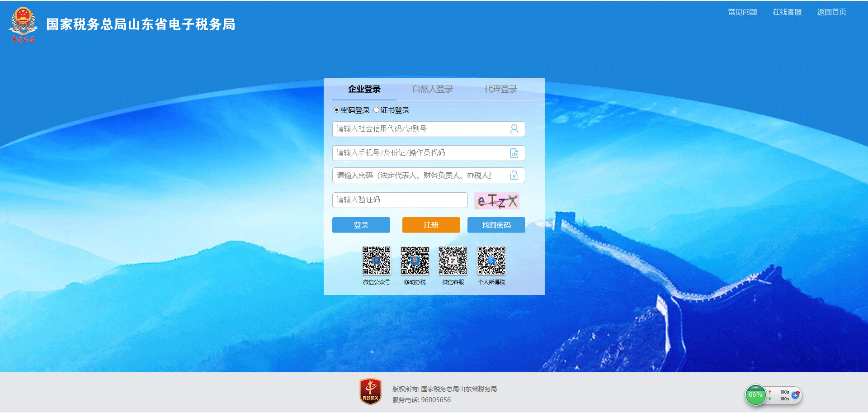Click the 微信公众号 QR code
The image size is (868, 413).
[x=376, y=261]
